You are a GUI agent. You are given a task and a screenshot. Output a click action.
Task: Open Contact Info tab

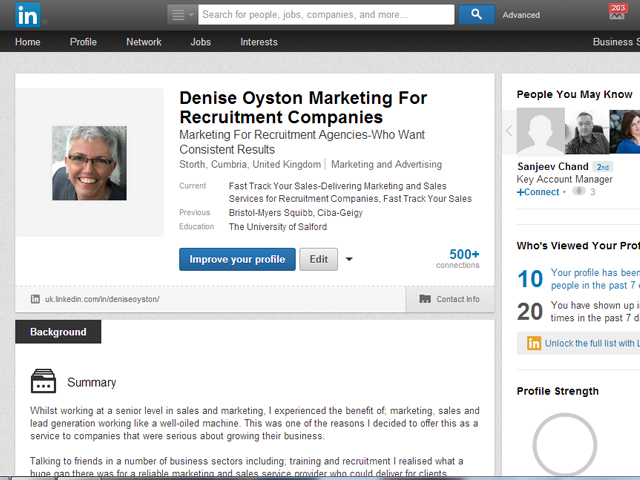click(450, 299)
